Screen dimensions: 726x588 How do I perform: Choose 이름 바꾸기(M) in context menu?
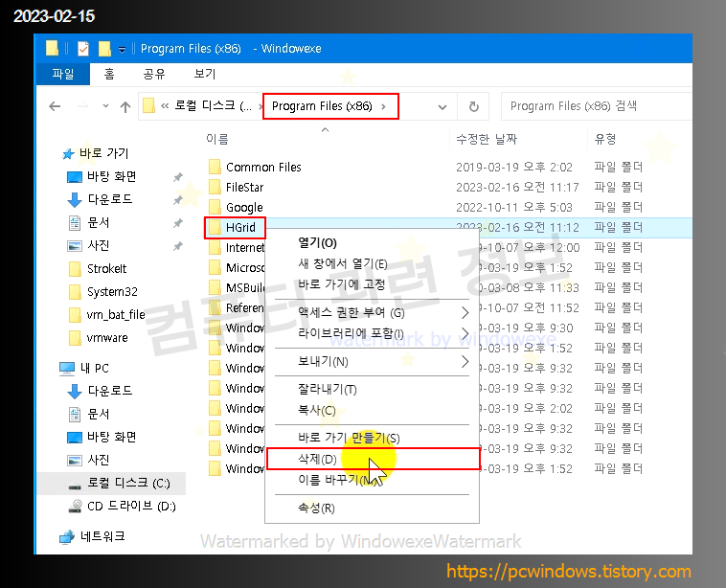372,480
